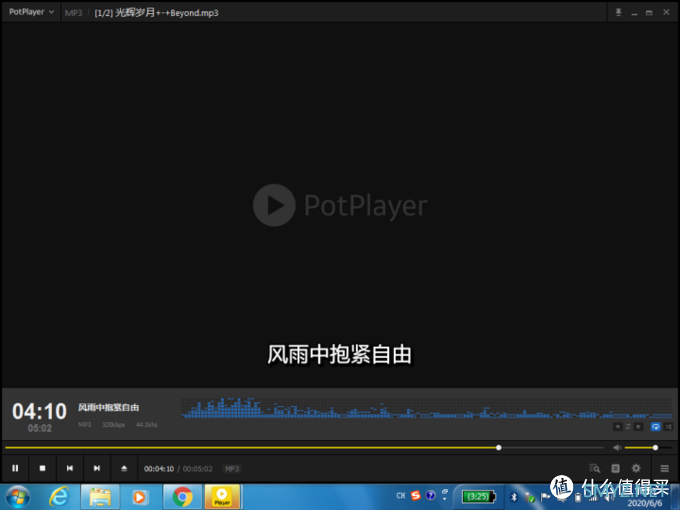
Task: Click the CH language indicator
Action: coord(401,495)
